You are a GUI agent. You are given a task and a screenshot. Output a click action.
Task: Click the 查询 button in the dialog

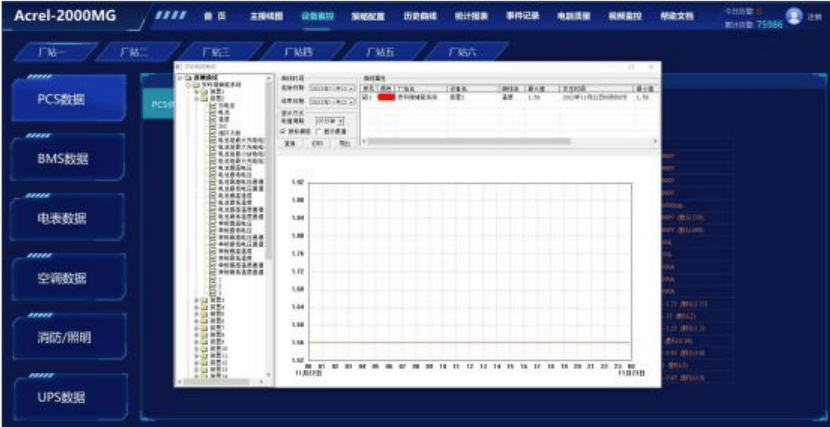point(290,143)
